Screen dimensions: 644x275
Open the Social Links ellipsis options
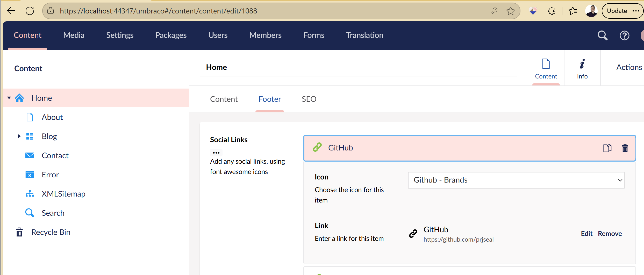click(x=216, y=153)
